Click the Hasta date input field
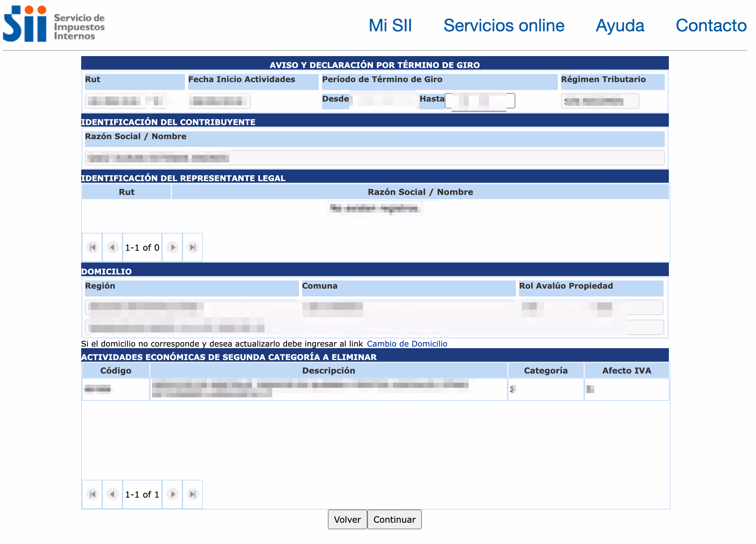Viewport: 756px width, 544px height. (480, 101)
